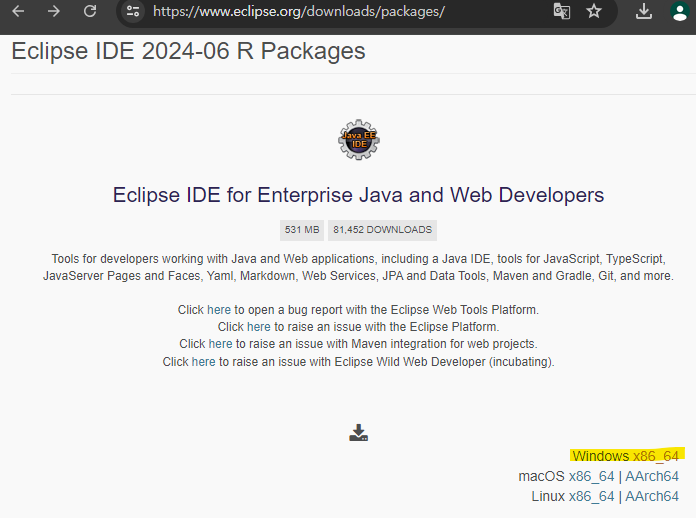Open Eclipse IDE for Enterprise Java title
Viewport: 696px width, 518px height.
coord(358,195)
